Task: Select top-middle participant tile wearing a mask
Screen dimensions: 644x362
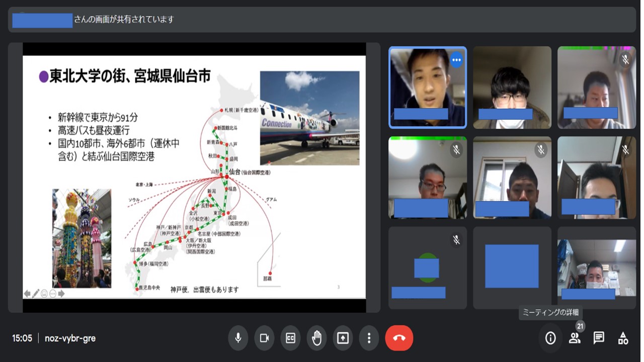Action: [512, 87]
